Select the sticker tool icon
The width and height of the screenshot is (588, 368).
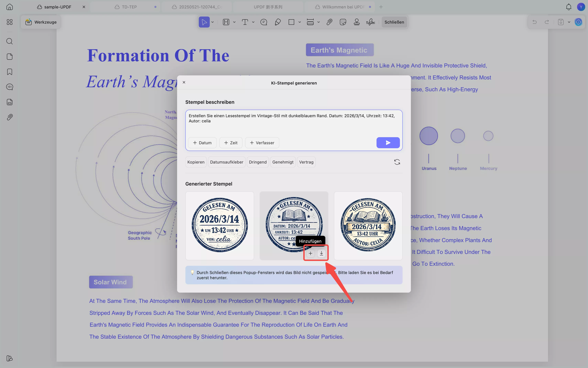click(343, 22)
